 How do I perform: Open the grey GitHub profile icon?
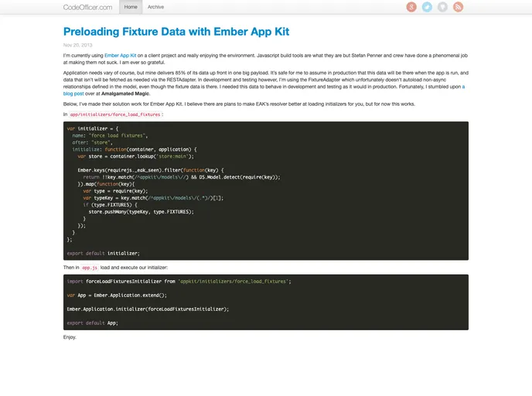point(442,7)
